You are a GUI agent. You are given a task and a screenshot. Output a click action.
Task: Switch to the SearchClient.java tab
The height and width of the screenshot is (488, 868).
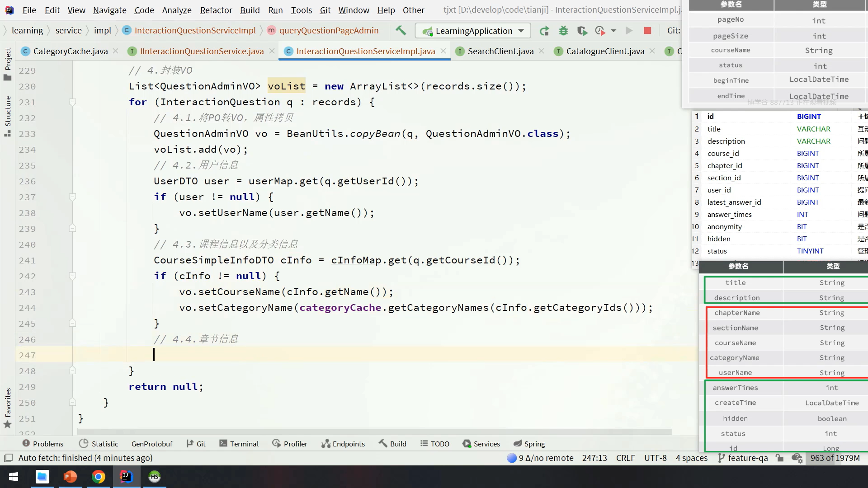click(500, 51)
